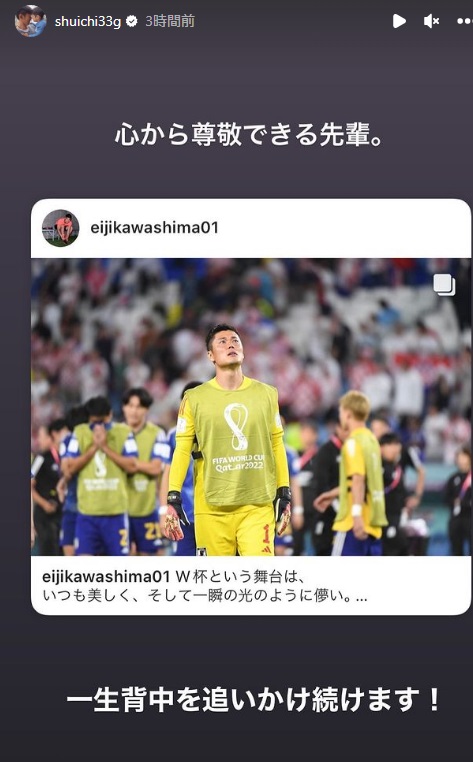
Task: Click eijikawashima01 name in the caption
Action: coord(106,576)
